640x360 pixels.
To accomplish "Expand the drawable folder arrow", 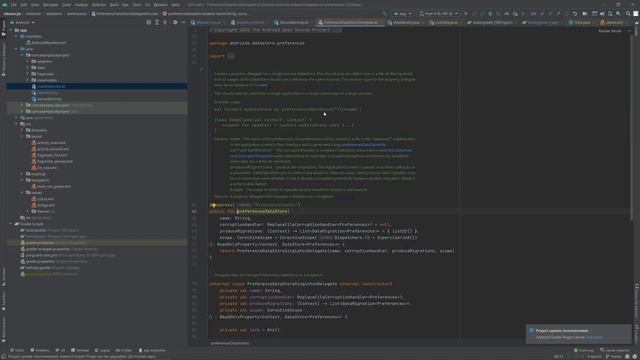I will (x=22, y=130).
